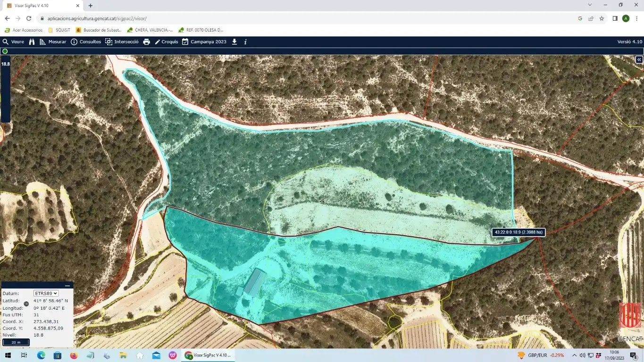This screenshot has height=362, width=644.
Task: Open the ETRS89 datum dropdown
Action: coord(46,293)
